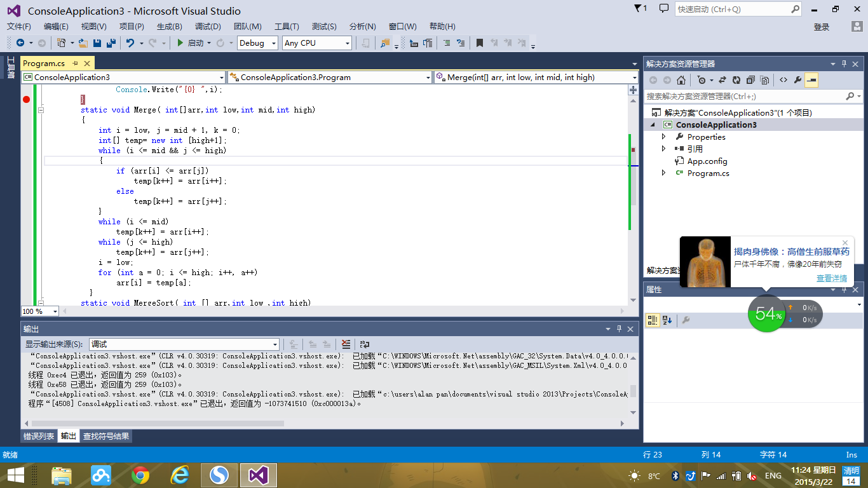Click 查看详情 link in the ad popup

point(832,278)
